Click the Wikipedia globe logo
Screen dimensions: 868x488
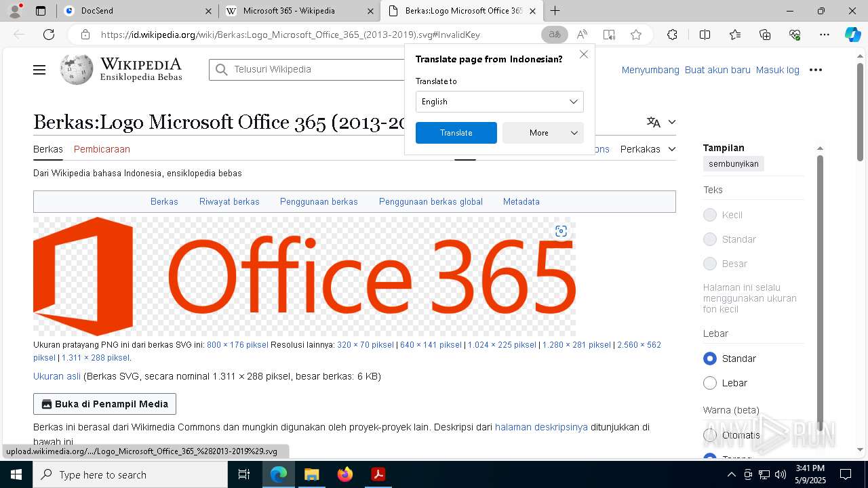(77, 69)
